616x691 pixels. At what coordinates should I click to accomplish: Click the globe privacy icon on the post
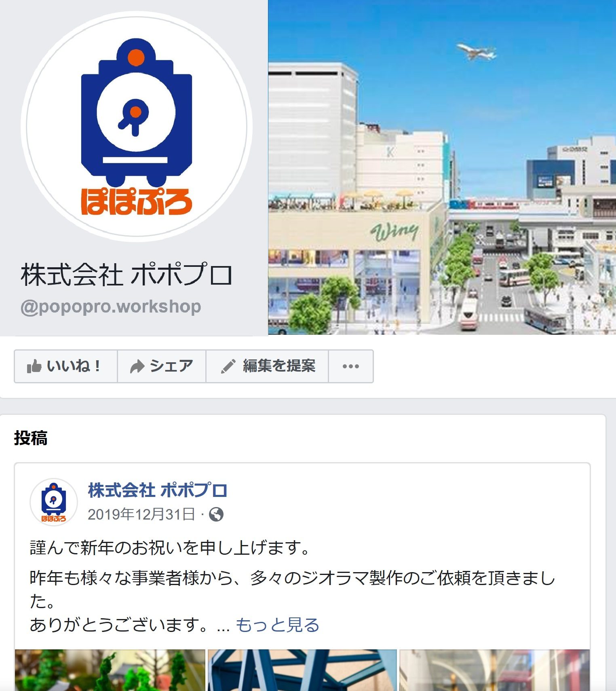[216, 514]
